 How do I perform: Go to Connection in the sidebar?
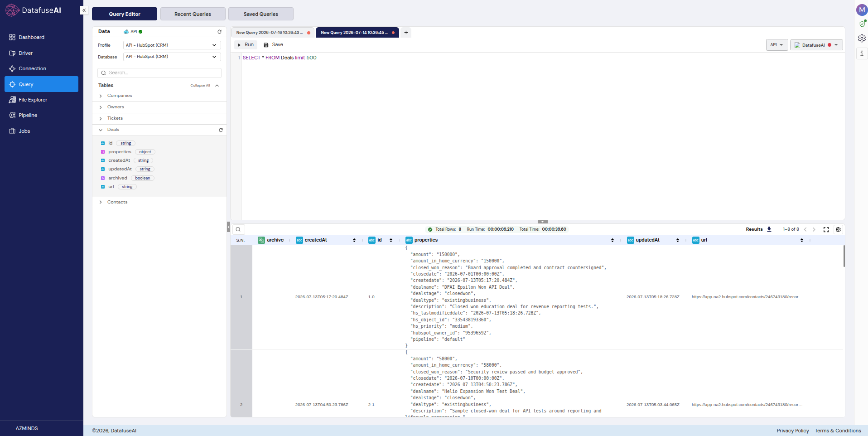pos(41,68)
